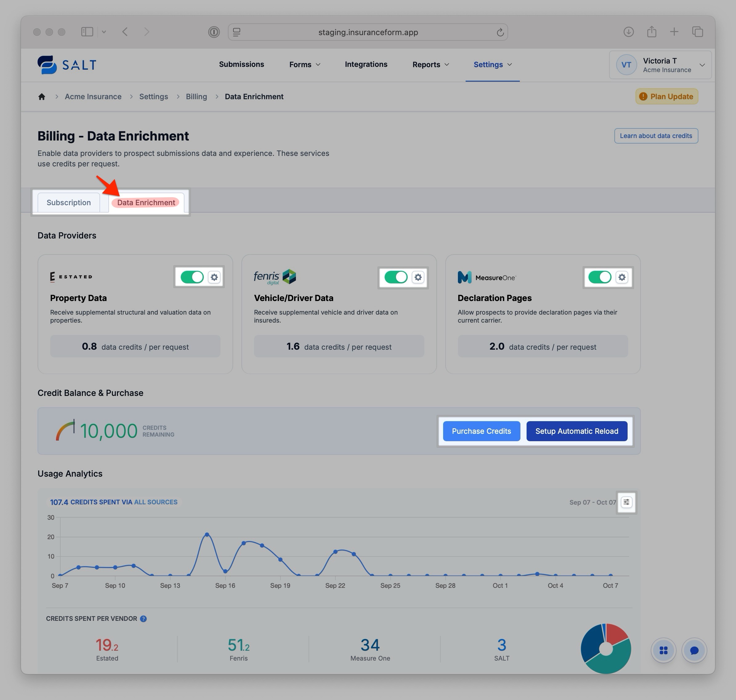The height and width of the screenshot is (700, 736).
Task: Open the Victoria T account menu
Action: 660,65
